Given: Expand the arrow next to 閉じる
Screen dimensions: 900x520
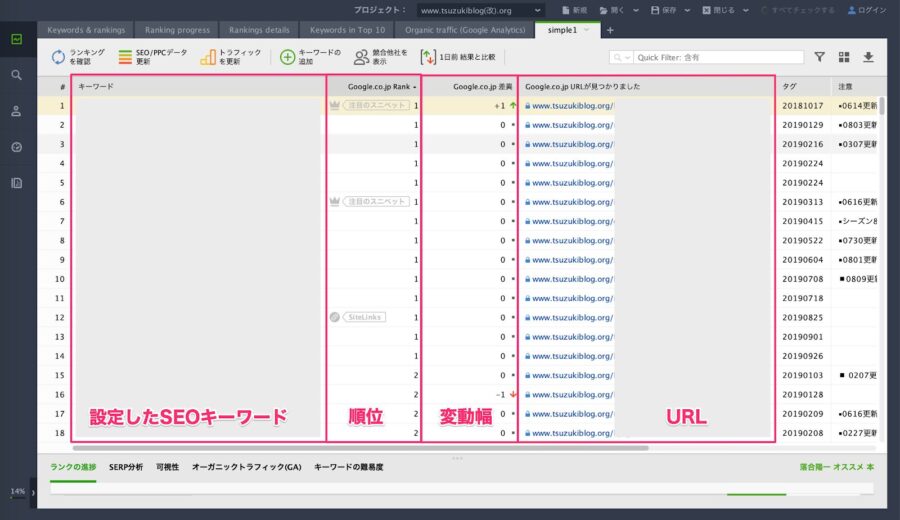Looking at the screenshot, I should [746, 10].
